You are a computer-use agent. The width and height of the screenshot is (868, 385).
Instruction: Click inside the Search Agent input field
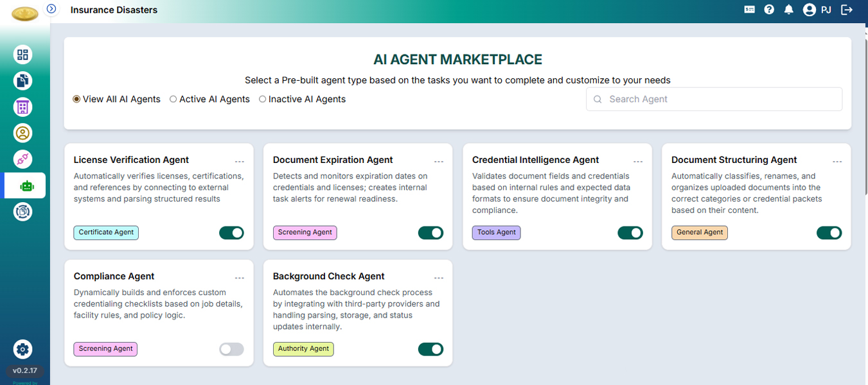713,99
